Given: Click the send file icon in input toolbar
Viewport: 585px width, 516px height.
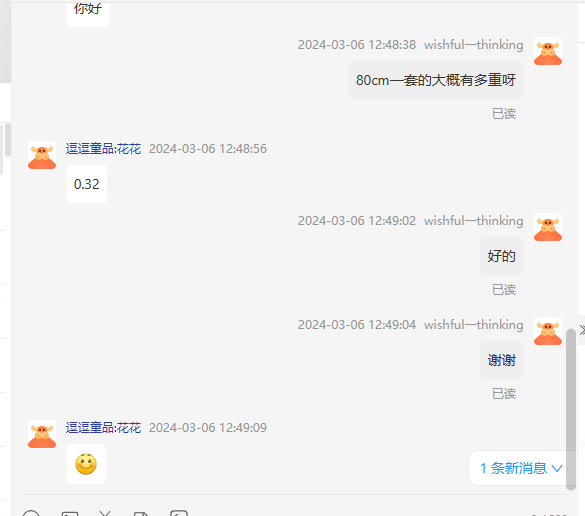Looking at the screenshot, I should [141, 513].
